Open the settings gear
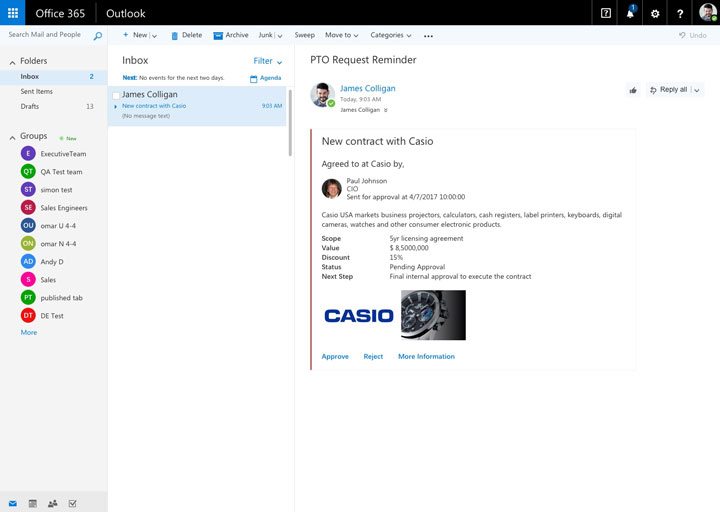This screenshot has height=512, width=720. [655, 13]
